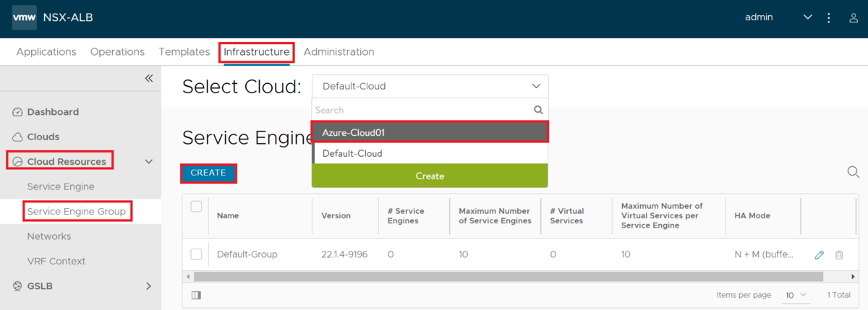868x310 pixels.
Task: Click green Create button in cloud dropdown
Action: point(430,176)
